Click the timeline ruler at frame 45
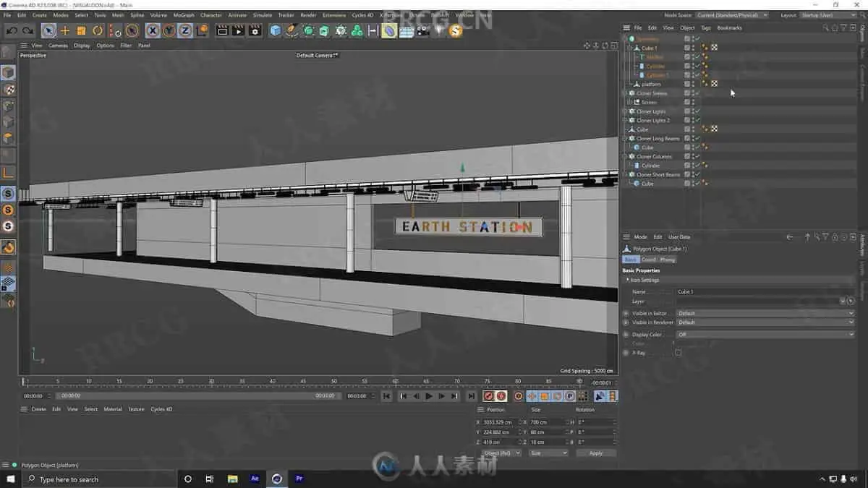Screen dimensions: 868x488 303,381
